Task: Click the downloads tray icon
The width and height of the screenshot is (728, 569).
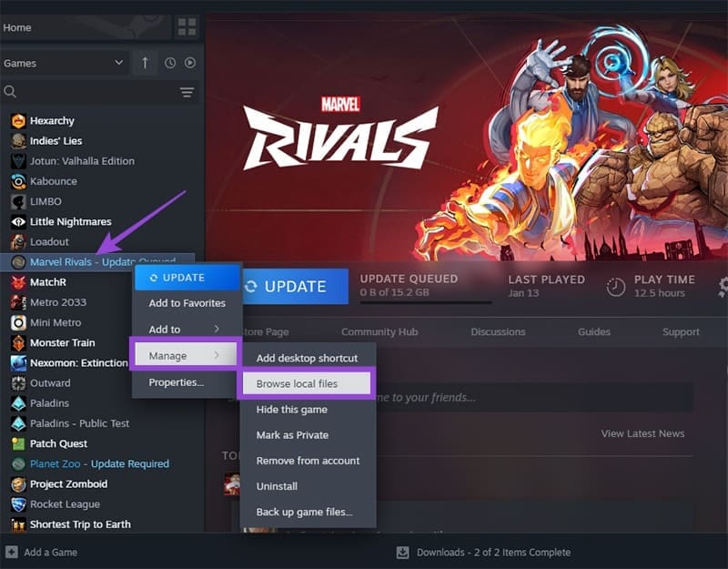Action: 402,552
